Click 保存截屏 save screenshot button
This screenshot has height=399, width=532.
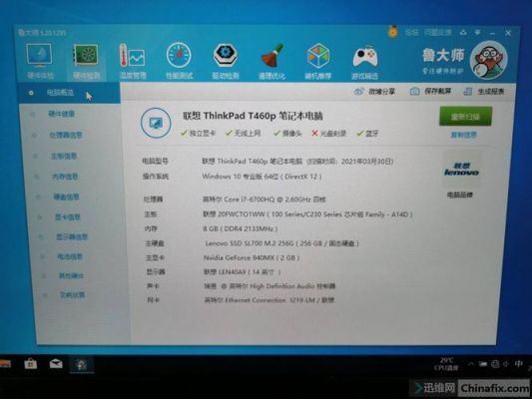[431, 91]
